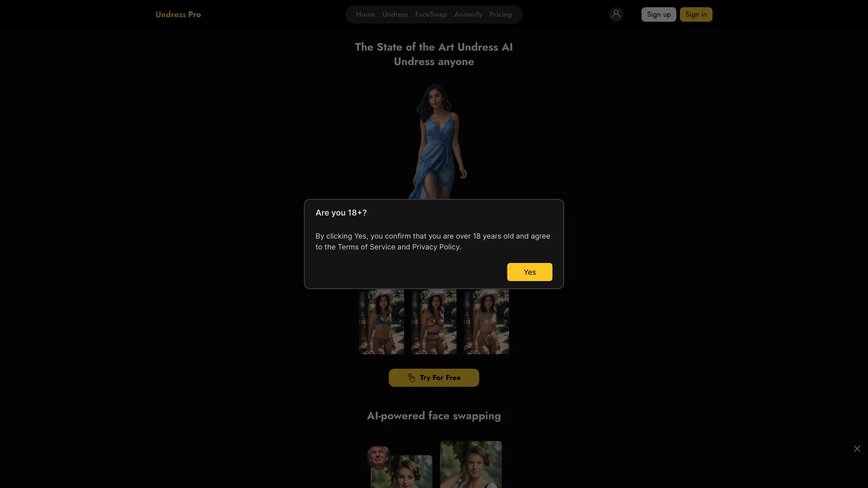Open the Pricing page tab
Viewport: 868px width, 488px height.
point(501,14)
